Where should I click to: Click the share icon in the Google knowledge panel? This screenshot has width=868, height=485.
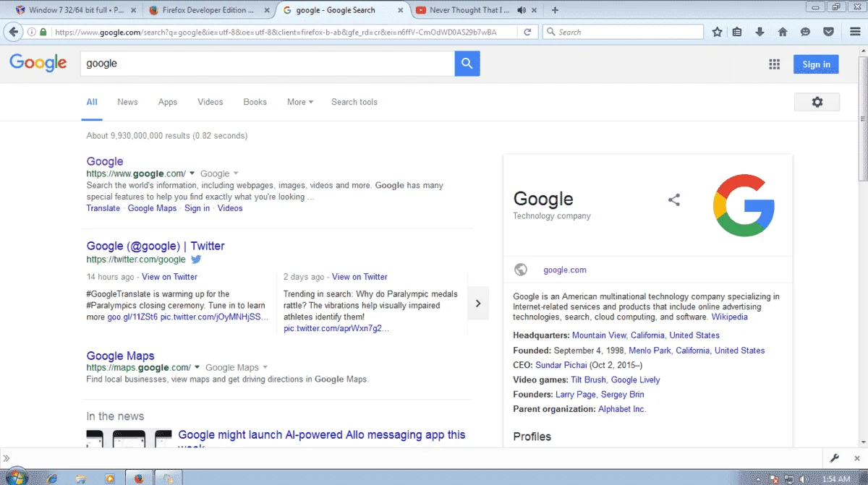click(x=674, y=200)
